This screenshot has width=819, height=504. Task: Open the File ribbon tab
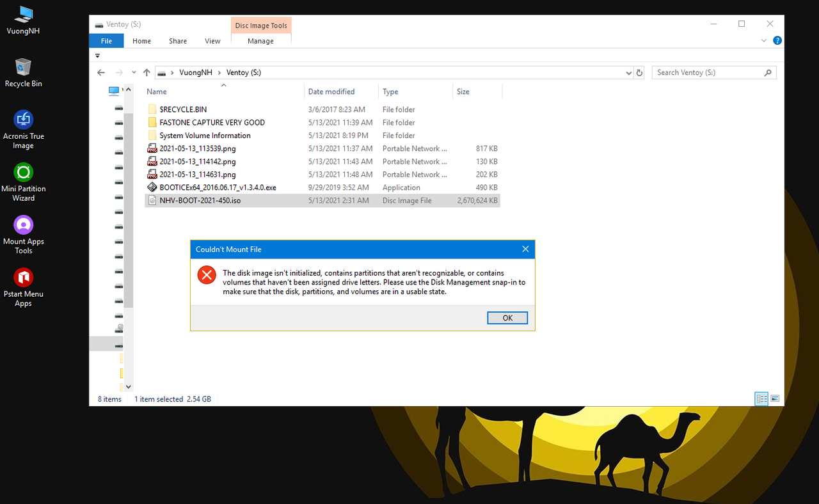point(107,41)
